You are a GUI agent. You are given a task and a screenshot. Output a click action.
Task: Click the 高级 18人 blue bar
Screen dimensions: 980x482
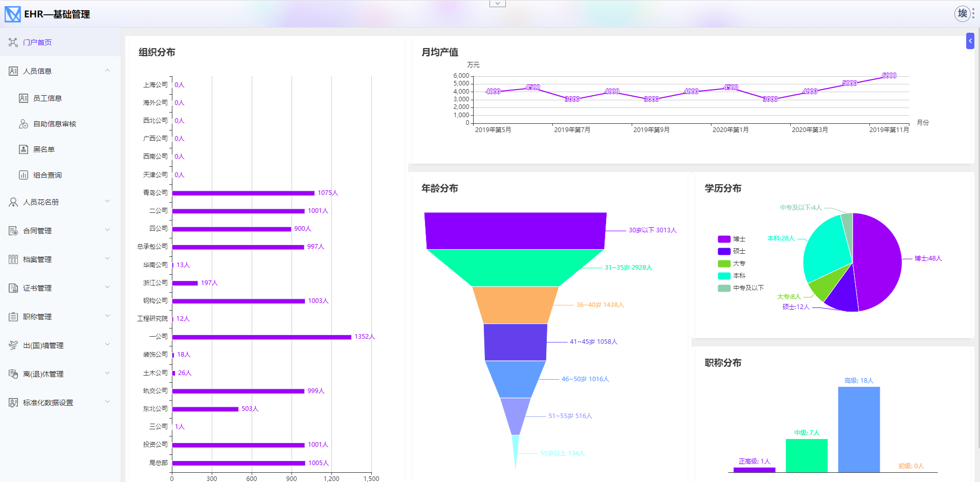[859, 429]
